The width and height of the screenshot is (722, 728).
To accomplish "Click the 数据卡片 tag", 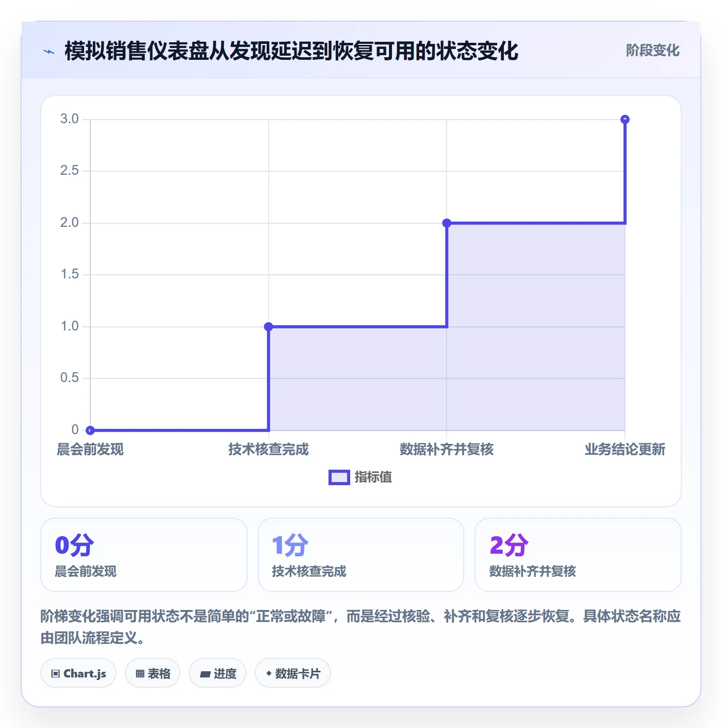I will click(x=293, y=673).
